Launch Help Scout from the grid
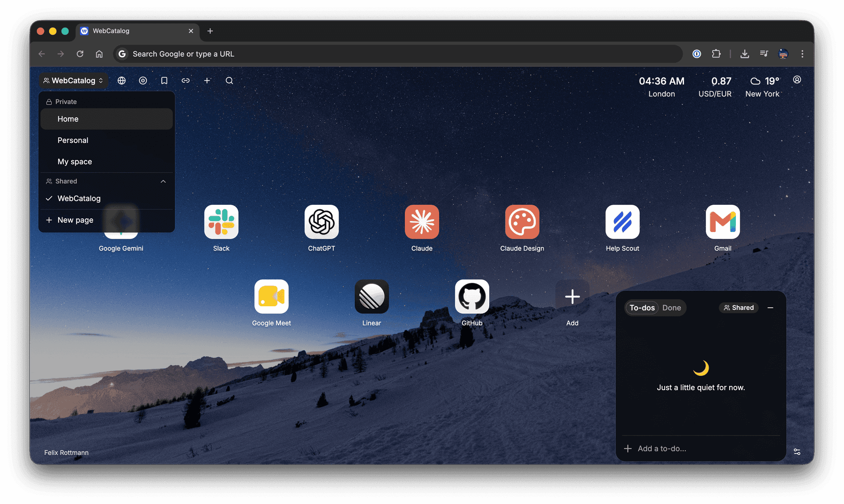This screenshot has width=844, height=504. coord(622,222)
